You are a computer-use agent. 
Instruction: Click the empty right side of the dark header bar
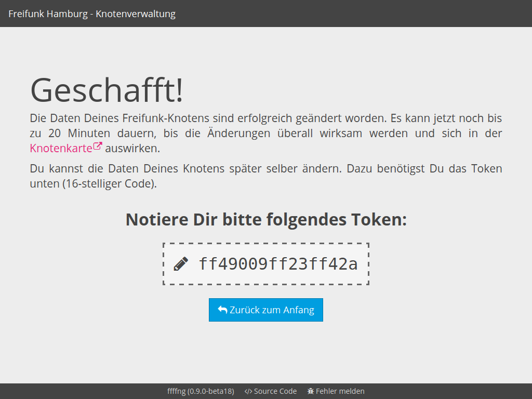click(416, 14)
